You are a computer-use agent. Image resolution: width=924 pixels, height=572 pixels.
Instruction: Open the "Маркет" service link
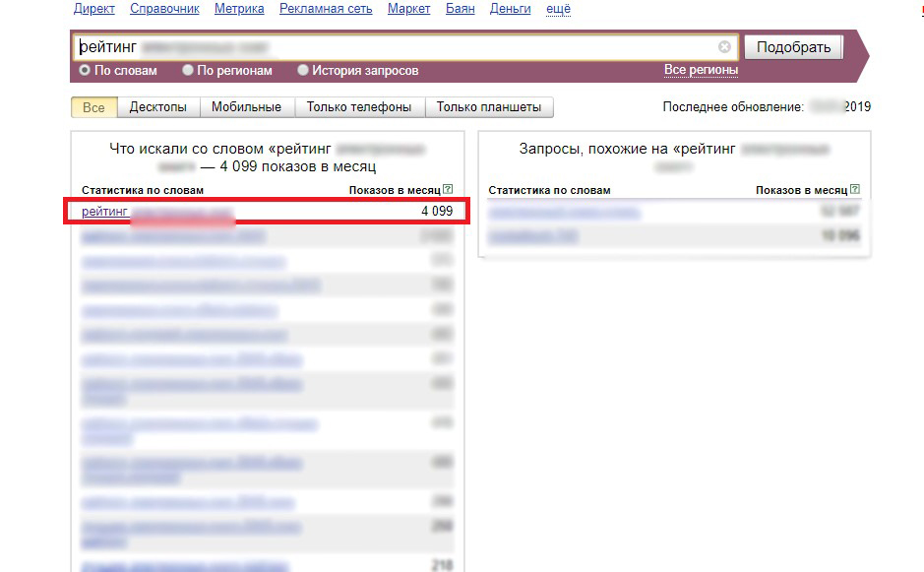[408, 9]
